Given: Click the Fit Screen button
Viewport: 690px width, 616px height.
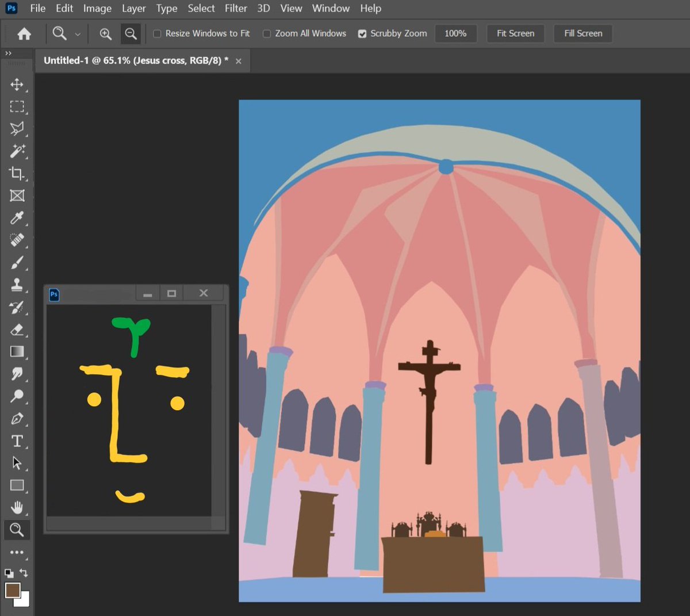Looking at the screenshot, I should (x=515, y=33).
